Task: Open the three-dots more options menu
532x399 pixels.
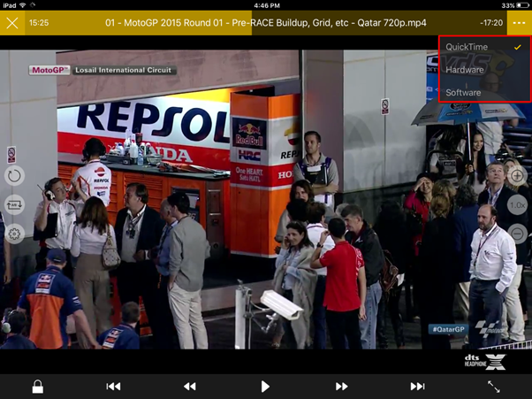Action: click(519, 23)
